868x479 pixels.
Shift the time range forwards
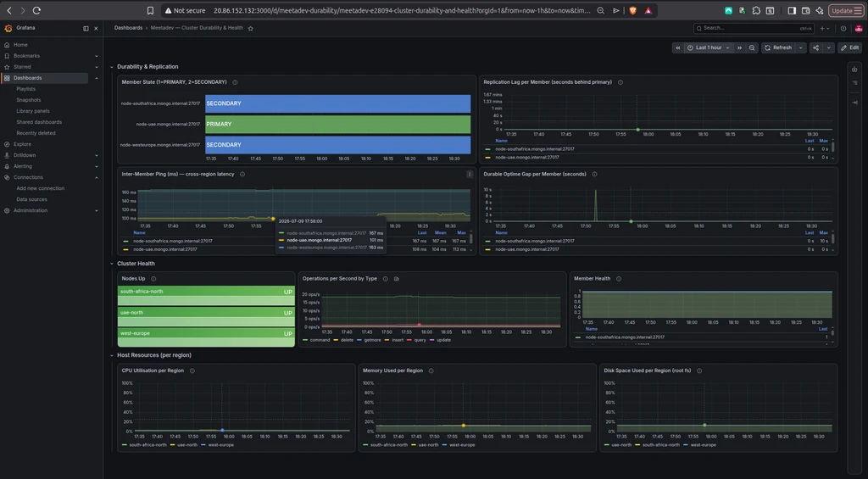point(739,47)
